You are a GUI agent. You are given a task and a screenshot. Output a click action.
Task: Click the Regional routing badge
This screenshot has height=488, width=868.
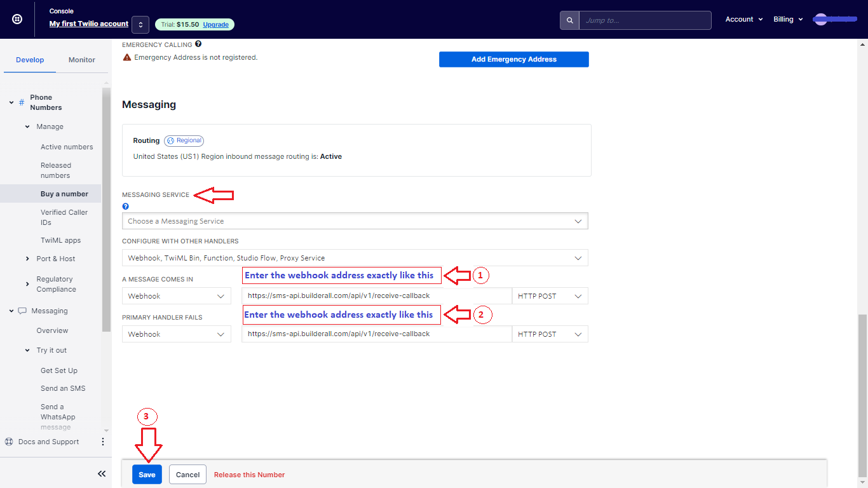click(184, 140)
